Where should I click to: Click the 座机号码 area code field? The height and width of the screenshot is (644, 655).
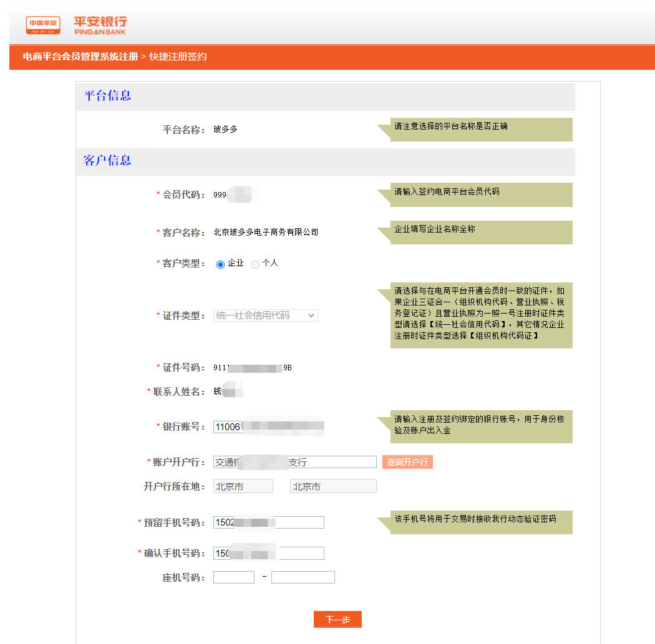coord(234,577)
